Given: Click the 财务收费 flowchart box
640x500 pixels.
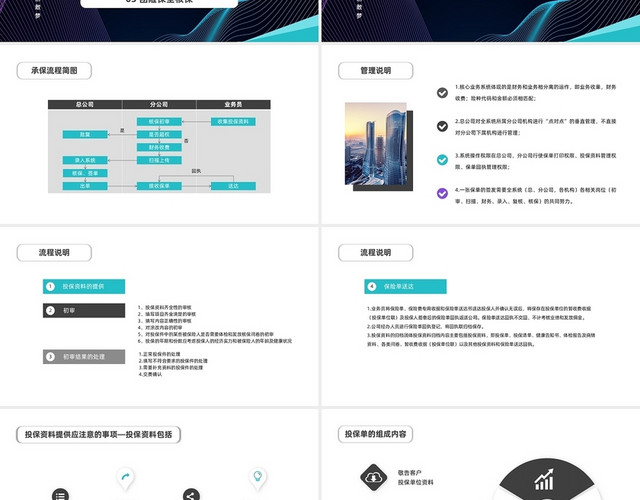Looking at the screenshot, I should 159,147.
